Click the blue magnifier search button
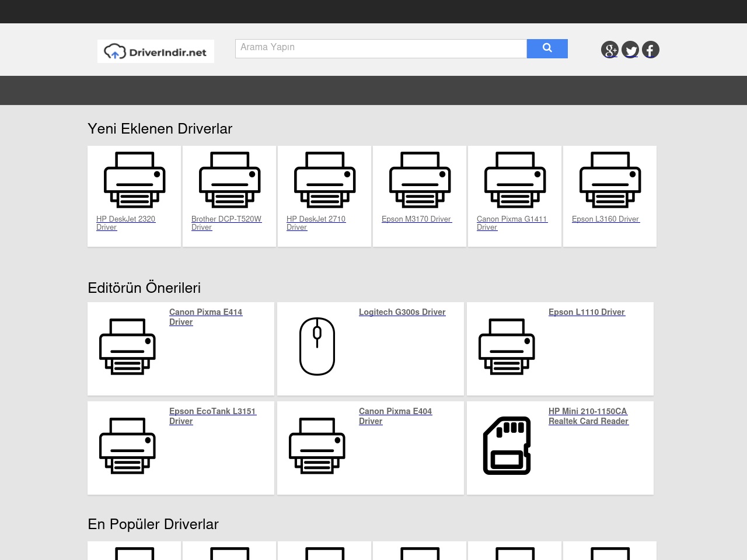 click(x=547, y=48)
